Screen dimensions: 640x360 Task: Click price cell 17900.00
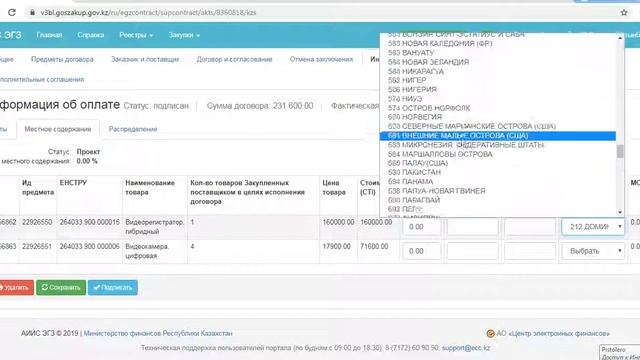point(336,247)
